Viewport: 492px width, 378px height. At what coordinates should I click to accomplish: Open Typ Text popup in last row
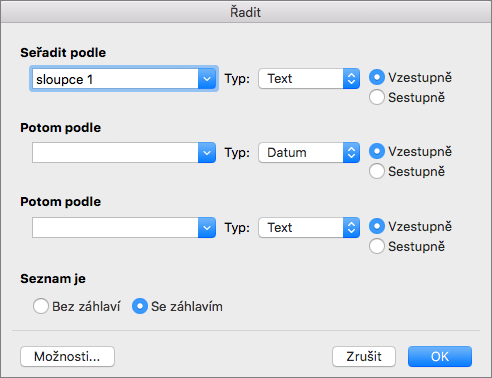click(309, 228)
